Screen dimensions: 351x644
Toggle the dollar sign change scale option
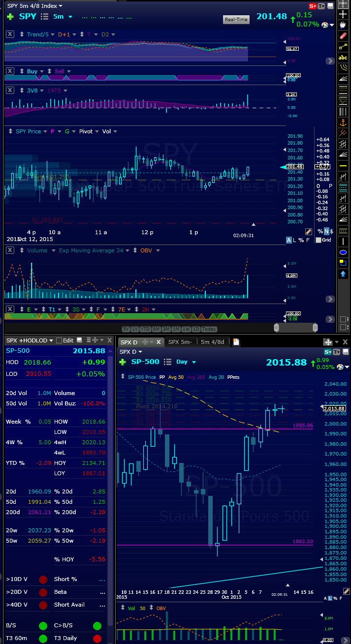pos(331,231)
